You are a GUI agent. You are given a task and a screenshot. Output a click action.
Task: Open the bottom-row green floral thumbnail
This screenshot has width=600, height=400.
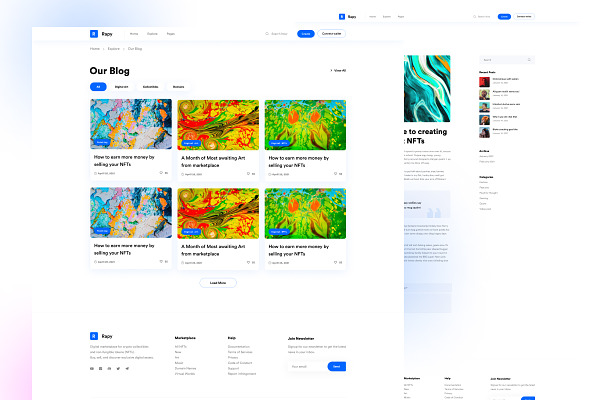tap(305, 214)
